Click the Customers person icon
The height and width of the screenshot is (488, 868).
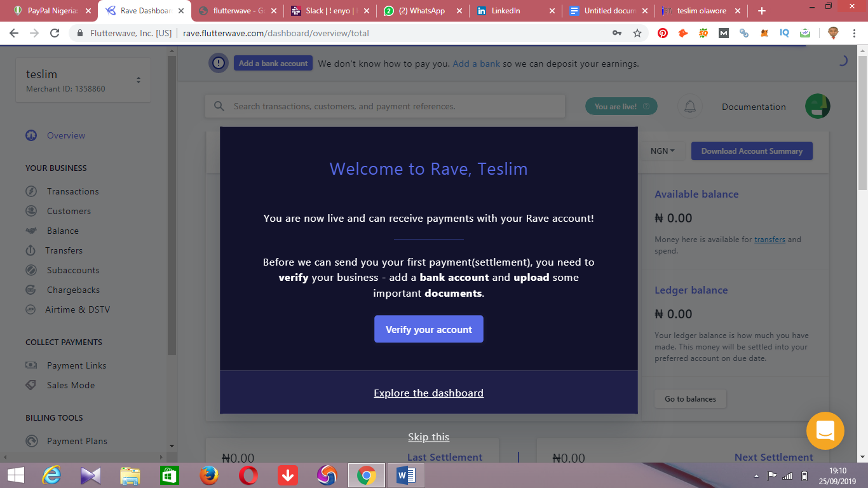point(31,211)
